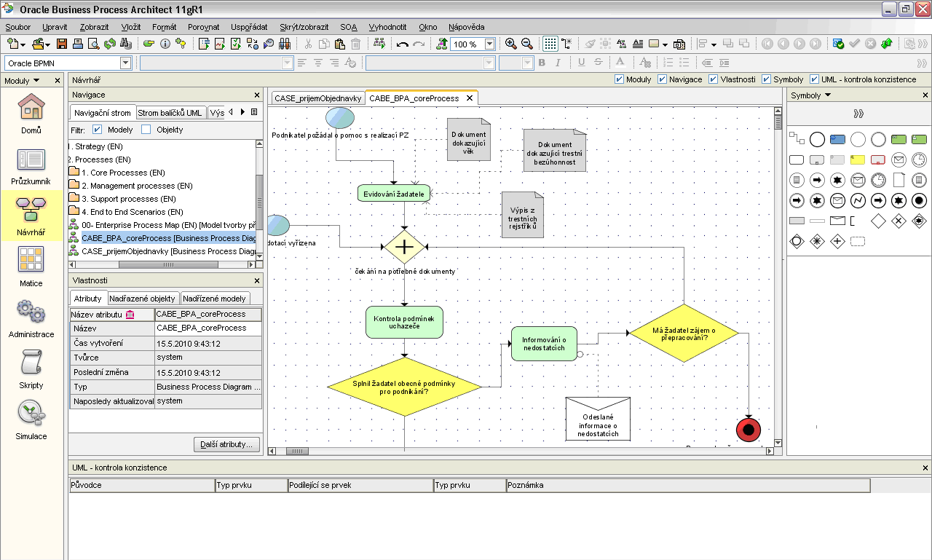Switch to Nadřazené objekty tab
This screenshot has height=560, width=932.
tap(142, 299)
